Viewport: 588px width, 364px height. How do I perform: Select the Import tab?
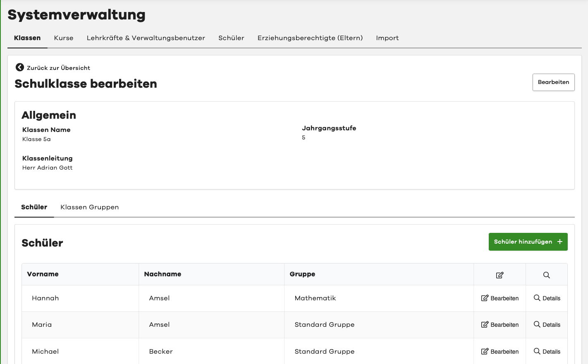pos(387,38)
